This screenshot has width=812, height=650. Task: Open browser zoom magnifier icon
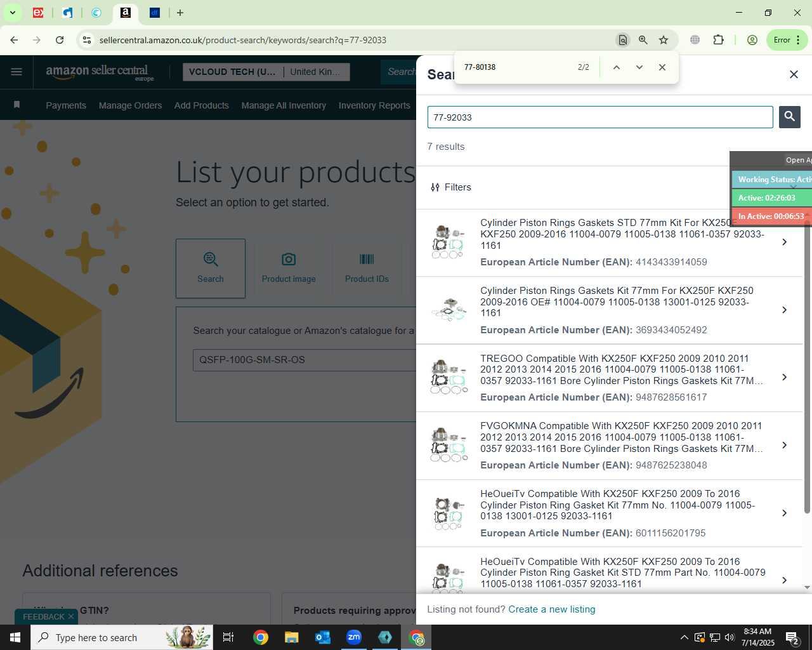tap(643, 40)
